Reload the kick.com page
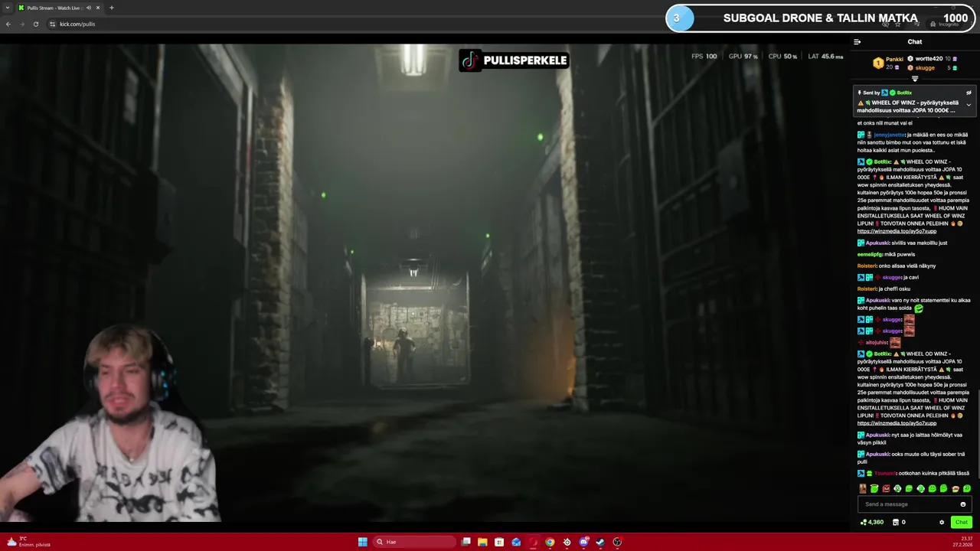Viewport: 980px width, 551px height. 35,24
